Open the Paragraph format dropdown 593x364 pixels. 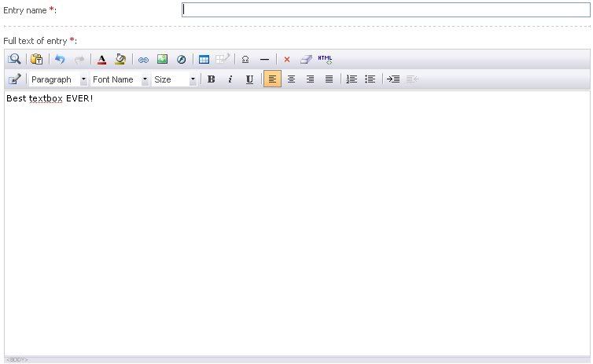[58, 79]
